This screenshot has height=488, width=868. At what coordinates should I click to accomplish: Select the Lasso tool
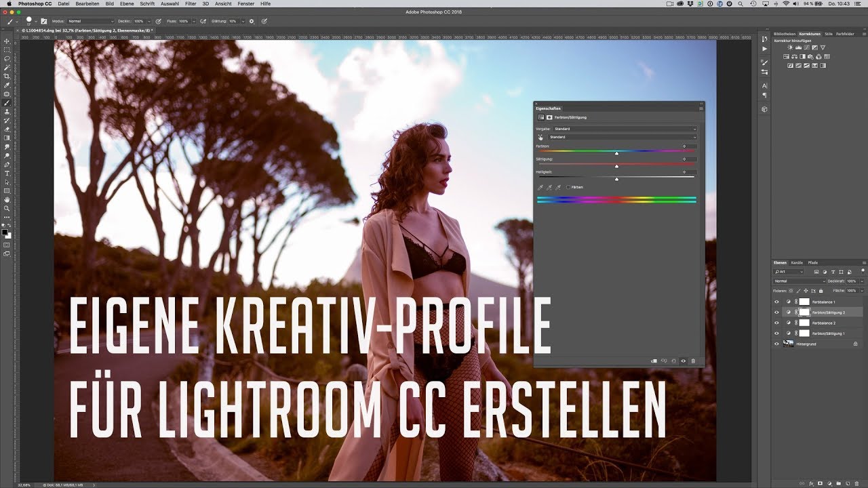click(7, 58)
